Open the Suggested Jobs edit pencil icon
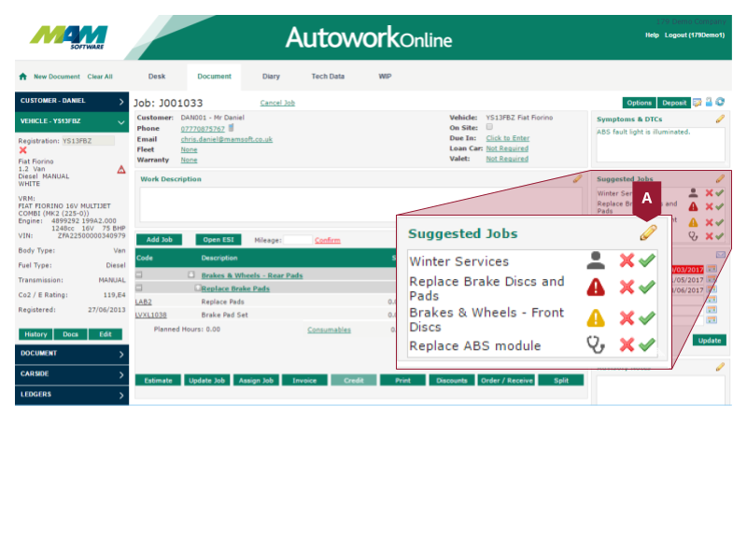The image size is (747, 560). coord(646,232)
